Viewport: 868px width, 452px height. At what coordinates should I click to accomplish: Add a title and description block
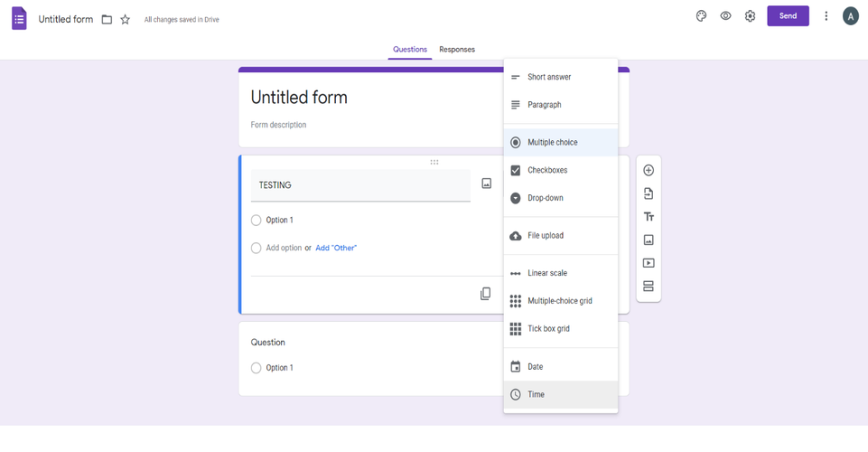[649, 217]
